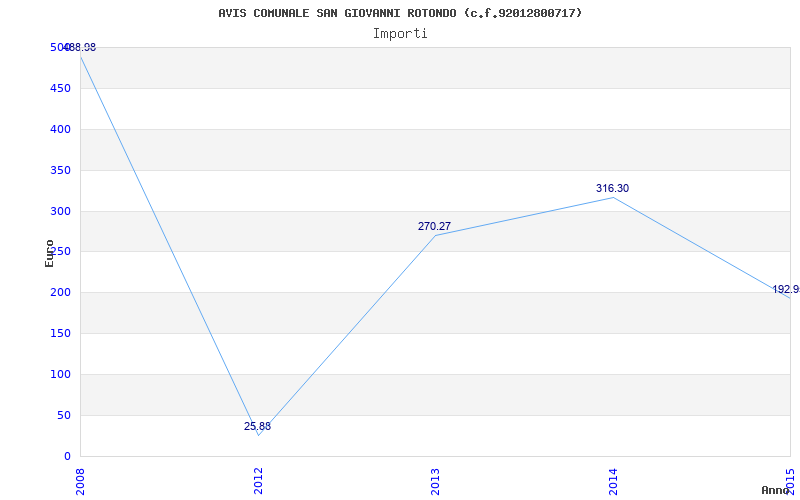
Task: Click the 300 y-axis tick label
Action: tap(61, 211)
